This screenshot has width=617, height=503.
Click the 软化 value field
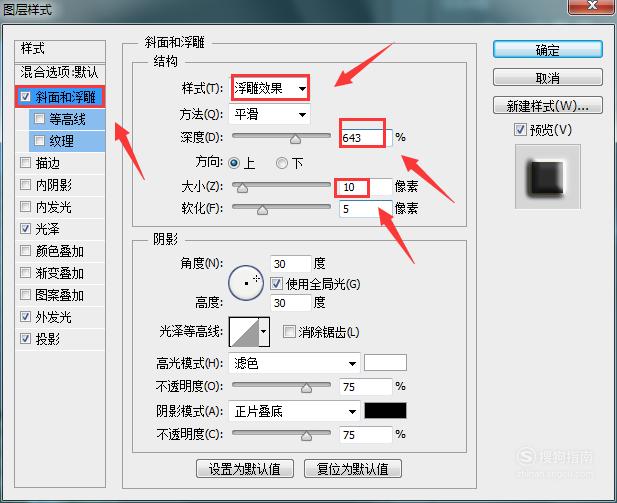(x=366, y=209)
